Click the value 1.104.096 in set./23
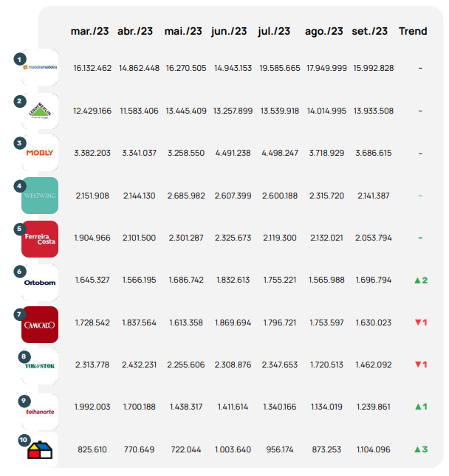Image resolution: width=449 pixels, height=476 pixels. point(373,449)
